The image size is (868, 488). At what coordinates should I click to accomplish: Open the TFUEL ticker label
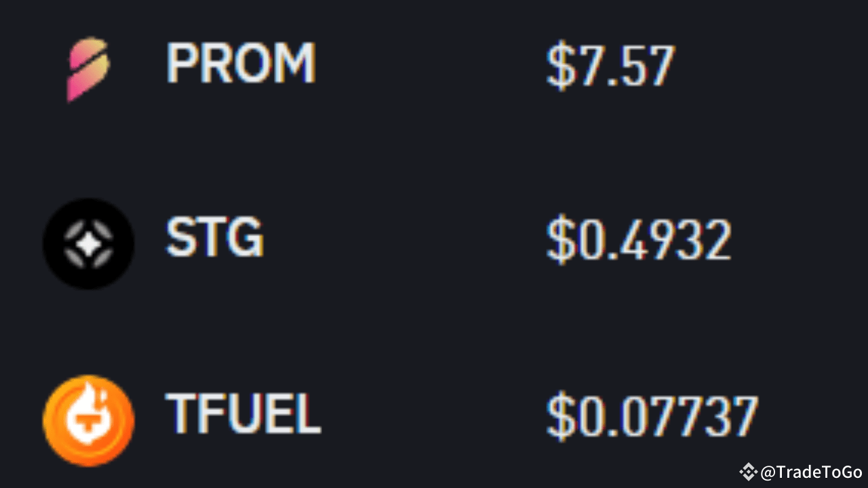[x=243, y=413]
